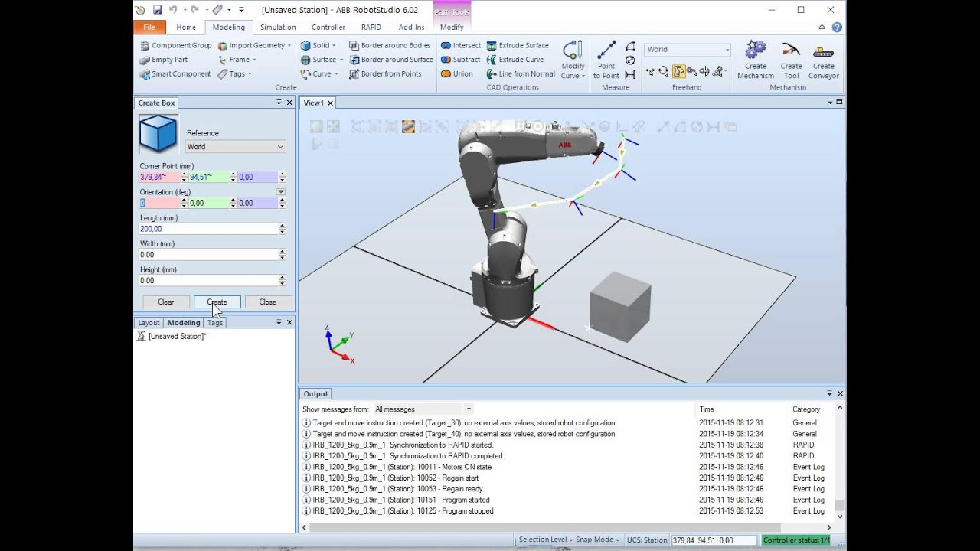Activate the Jog Linear freehand tool
Viewport: 980px width, 551px height.
click(x=691, y=72)
